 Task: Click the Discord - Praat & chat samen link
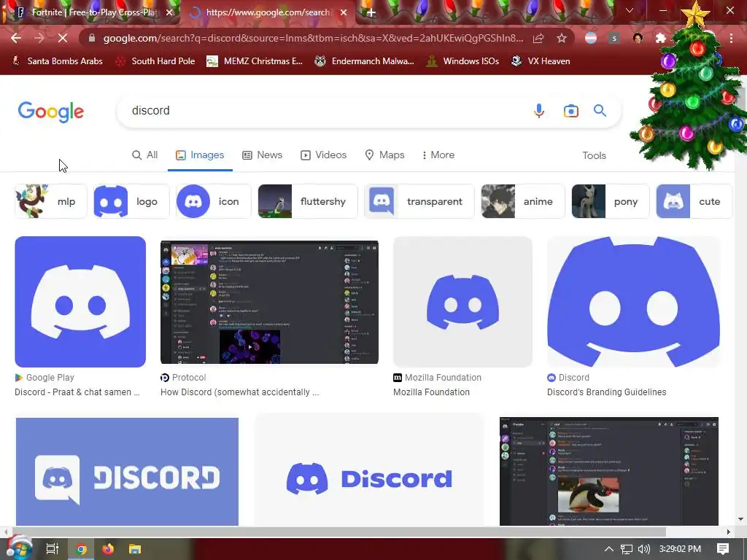(77, 392)
